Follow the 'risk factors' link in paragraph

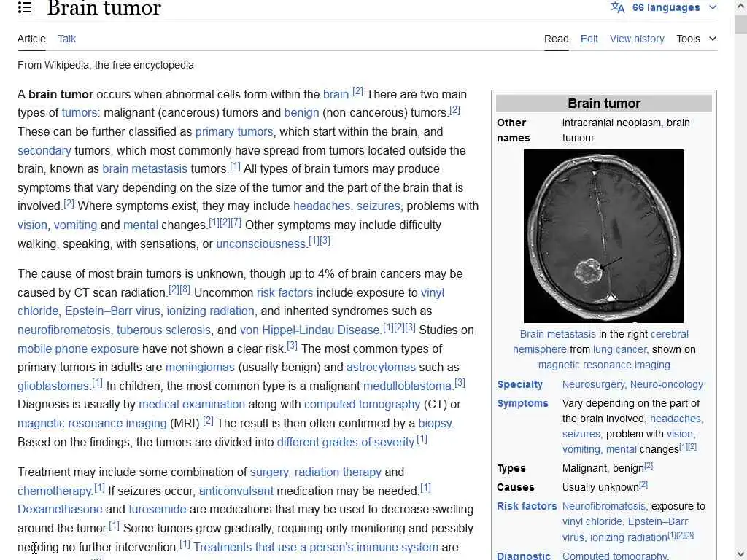pyautogui.click(x=285, y=292)
